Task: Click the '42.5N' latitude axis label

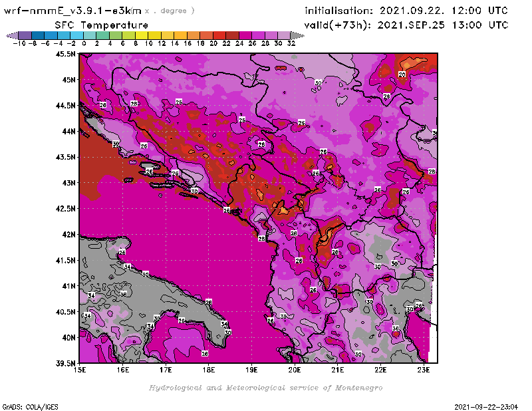Action: pyautogui.click(x=65, y=209)
